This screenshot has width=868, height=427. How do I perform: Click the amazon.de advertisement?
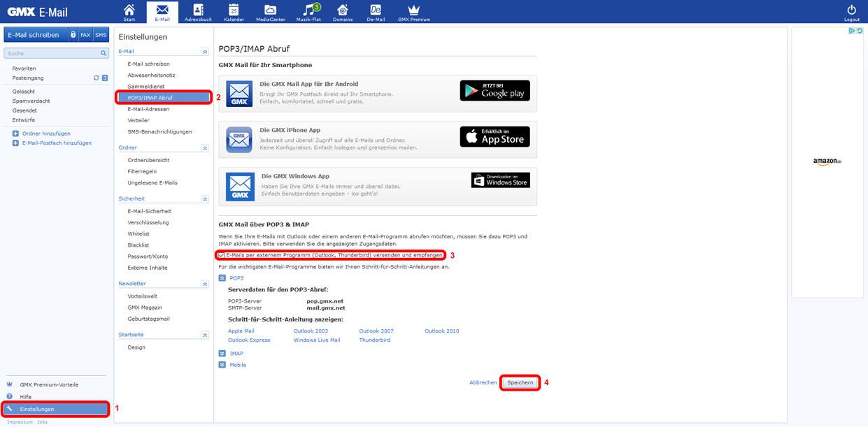tap(827, 161)
